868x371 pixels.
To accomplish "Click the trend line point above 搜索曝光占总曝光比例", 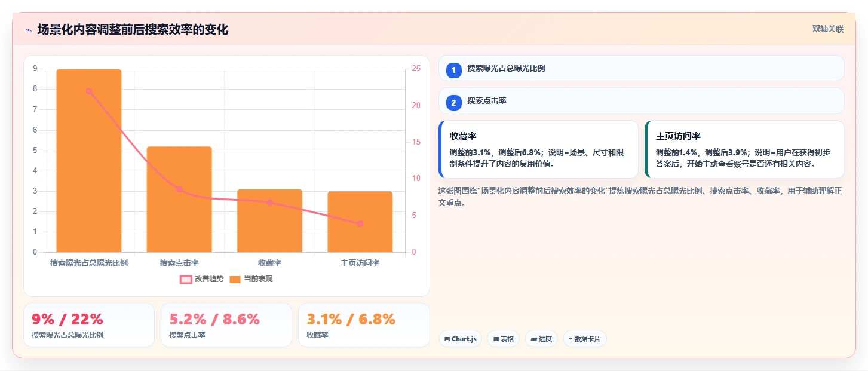I will click(x=89, y=91).
